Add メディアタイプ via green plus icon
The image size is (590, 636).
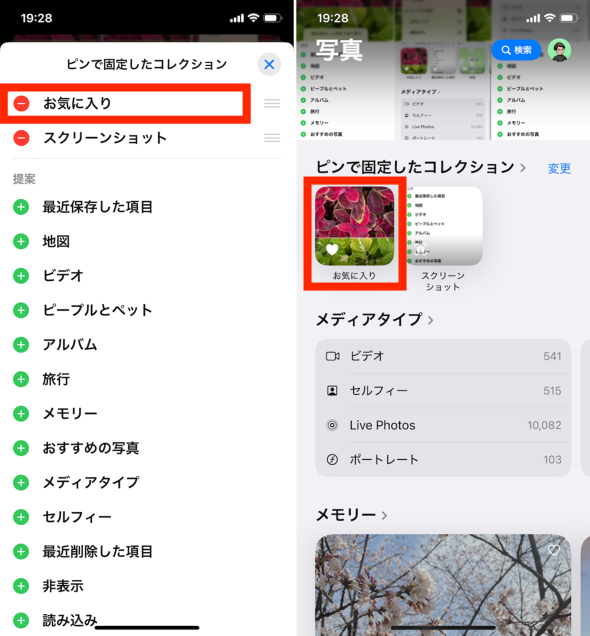[x=21, y=483]
